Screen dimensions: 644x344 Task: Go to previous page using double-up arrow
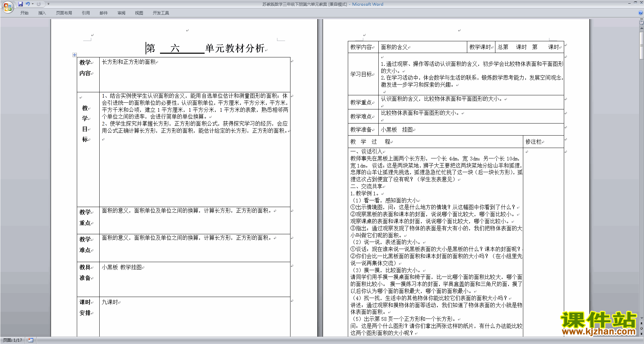(x=641, y=323)
